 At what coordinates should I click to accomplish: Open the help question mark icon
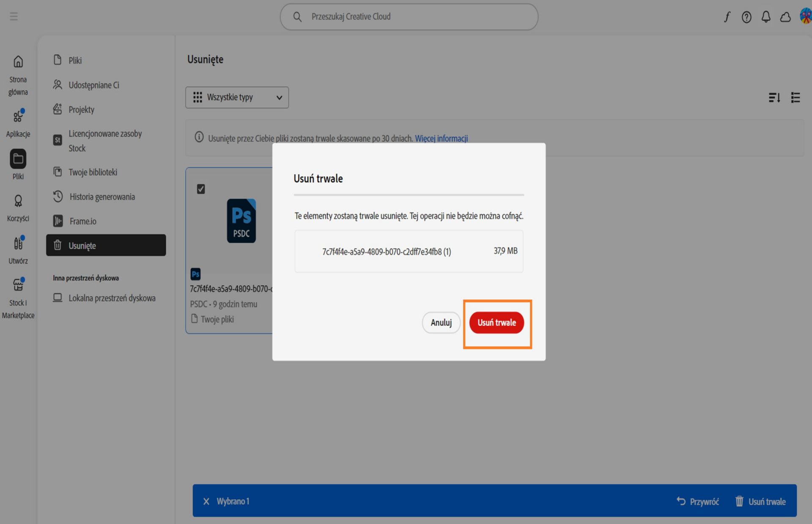click(746, 17)
